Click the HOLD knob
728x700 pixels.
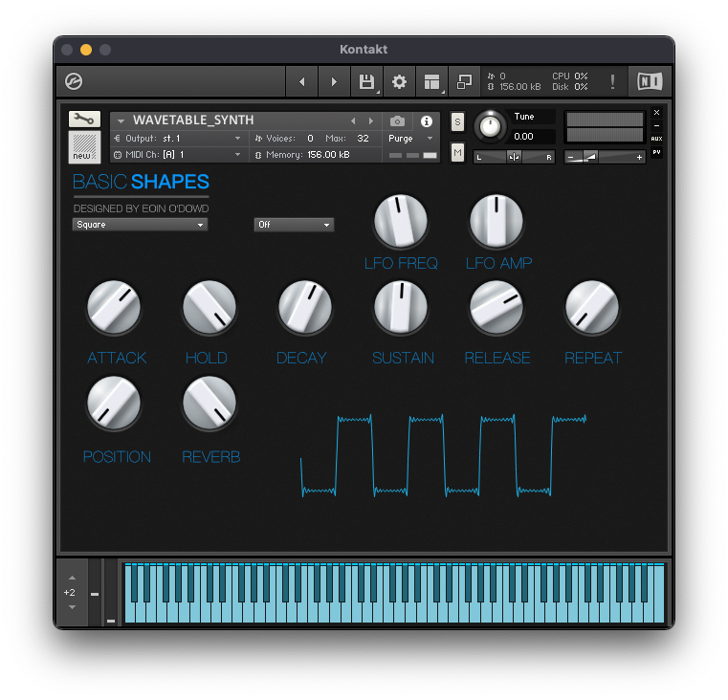210,307
